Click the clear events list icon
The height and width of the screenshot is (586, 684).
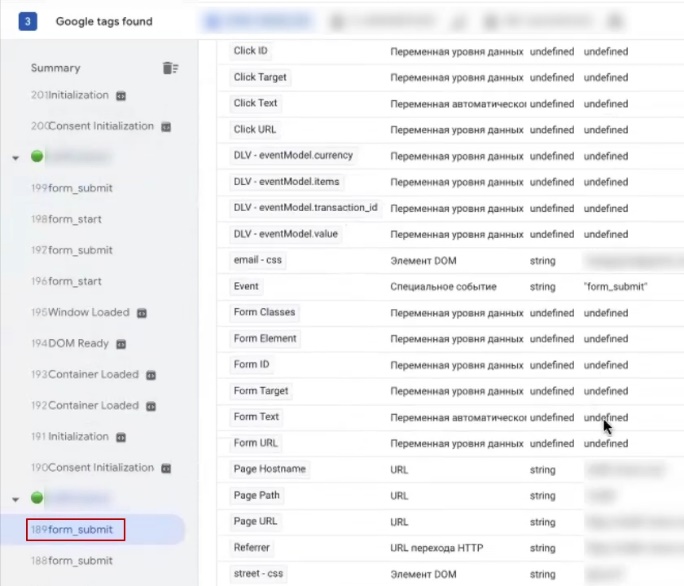[170, 68]
